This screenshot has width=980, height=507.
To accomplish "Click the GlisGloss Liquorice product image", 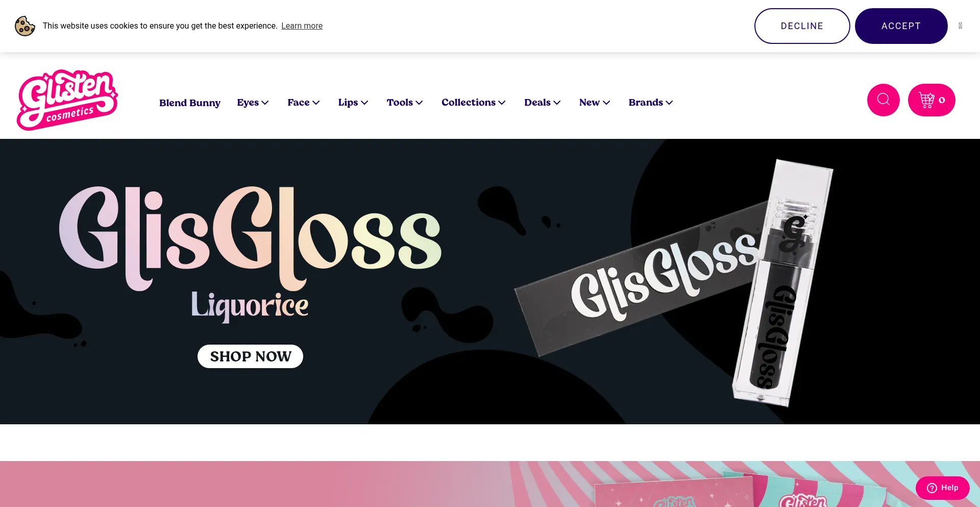I will [674, 283].
